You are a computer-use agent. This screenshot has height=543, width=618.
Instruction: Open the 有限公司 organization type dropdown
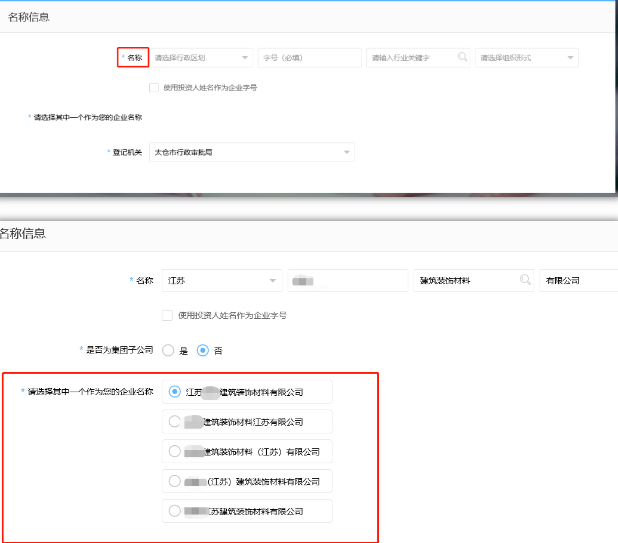coord(577,281)
